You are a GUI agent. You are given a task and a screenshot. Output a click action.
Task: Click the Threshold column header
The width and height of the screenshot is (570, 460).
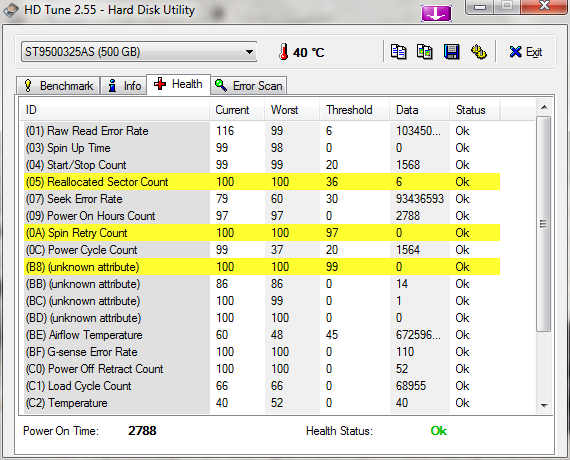(x=355, y=110)
